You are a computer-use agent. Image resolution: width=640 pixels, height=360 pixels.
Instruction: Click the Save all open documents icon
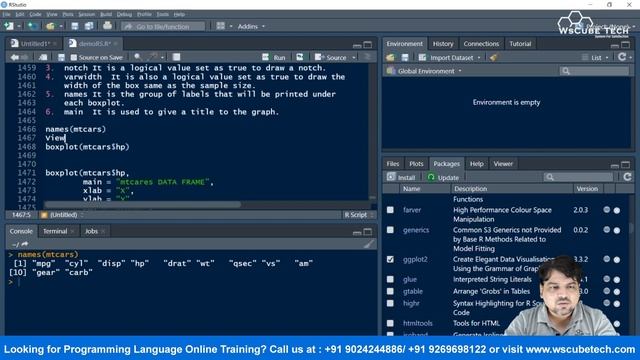pos(89,26)
